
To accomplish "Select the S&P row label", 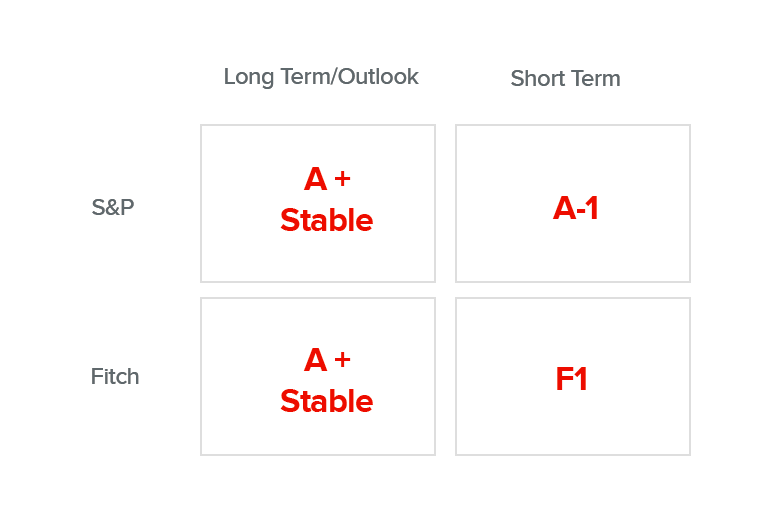I will point(113,207).
